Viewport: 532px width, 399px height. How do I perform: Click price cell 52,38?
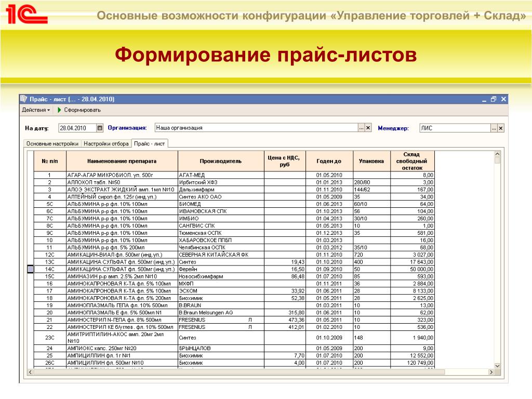285,298
